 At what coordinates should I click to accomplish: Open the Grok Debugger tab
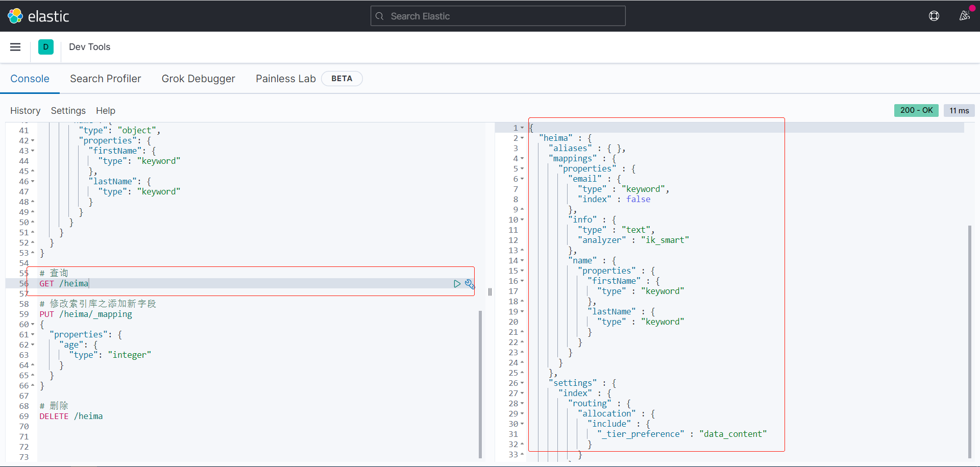click(x=198, y=79)
